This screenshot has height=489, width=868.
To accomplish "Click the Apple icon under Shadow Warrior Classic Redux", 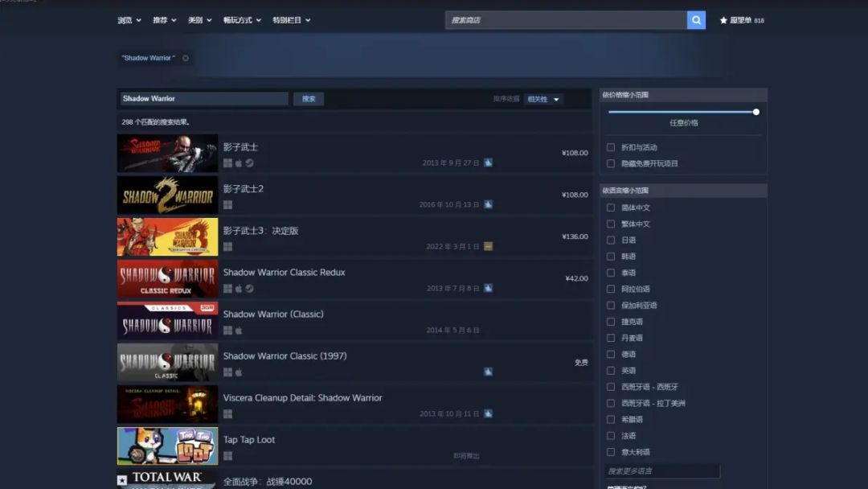I will click(239, 289).
